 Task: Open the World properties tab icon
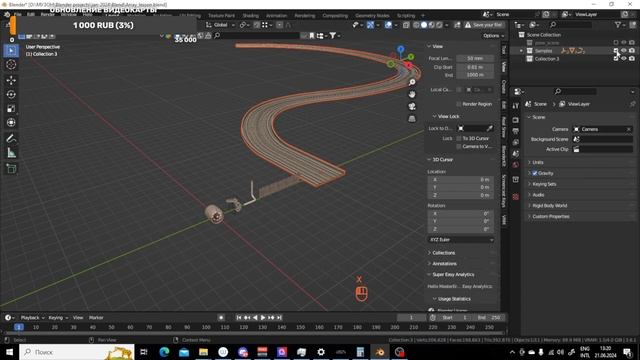pos(516,164)
